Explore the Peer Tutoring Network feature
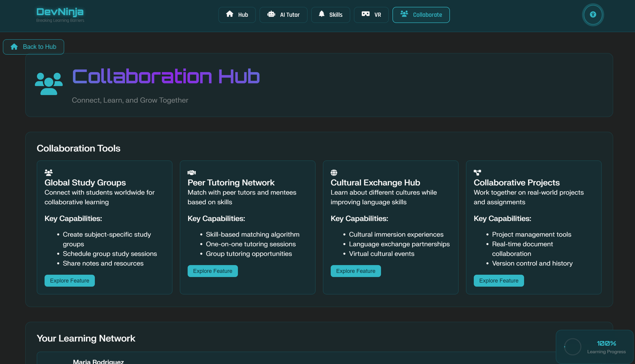This screenshot has height=364, width=635. tap(212, 271)
